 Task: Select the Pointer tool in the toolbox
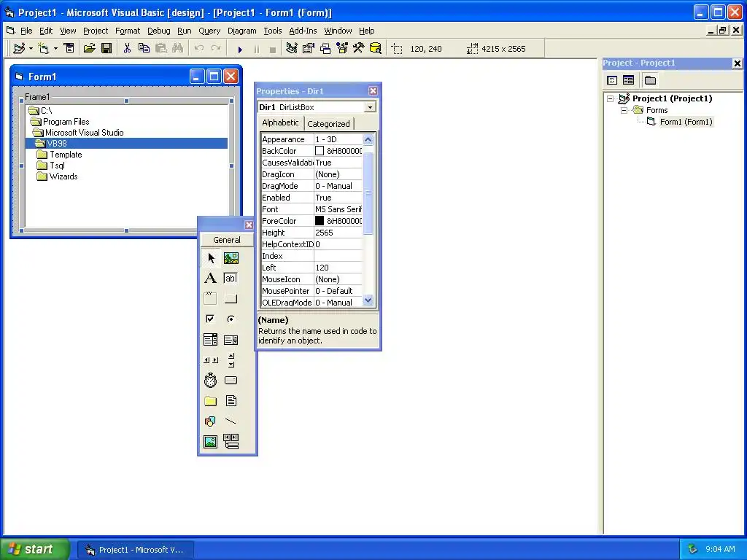tap(211, 258)
